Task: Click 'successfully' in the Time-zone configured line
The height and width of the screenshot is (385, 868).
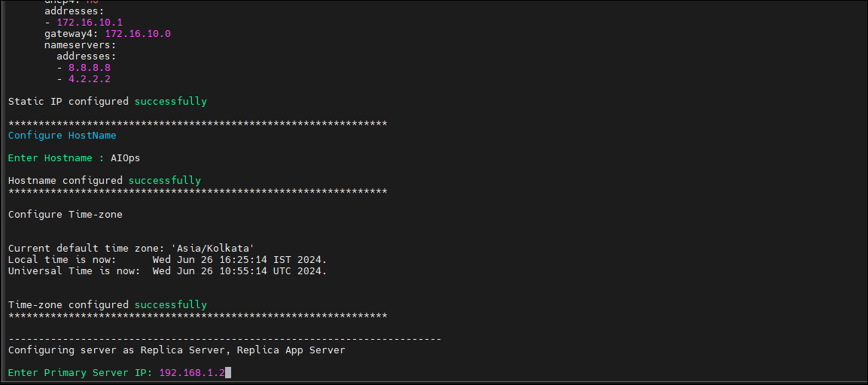Action: 170,304
